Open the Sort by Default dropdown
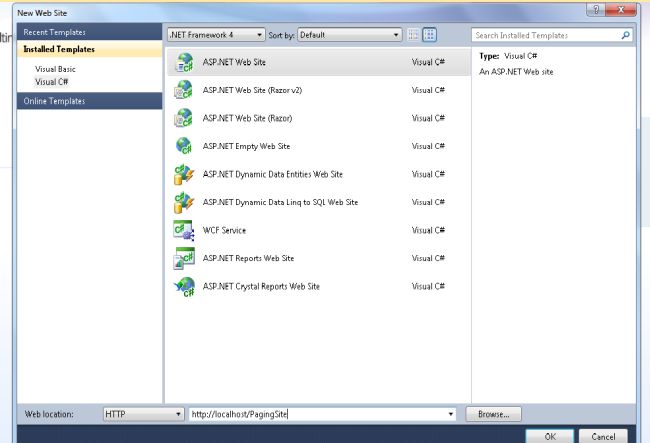Image resolution: width=650 pixels, height=443 pixels. [x=349, y=35]
